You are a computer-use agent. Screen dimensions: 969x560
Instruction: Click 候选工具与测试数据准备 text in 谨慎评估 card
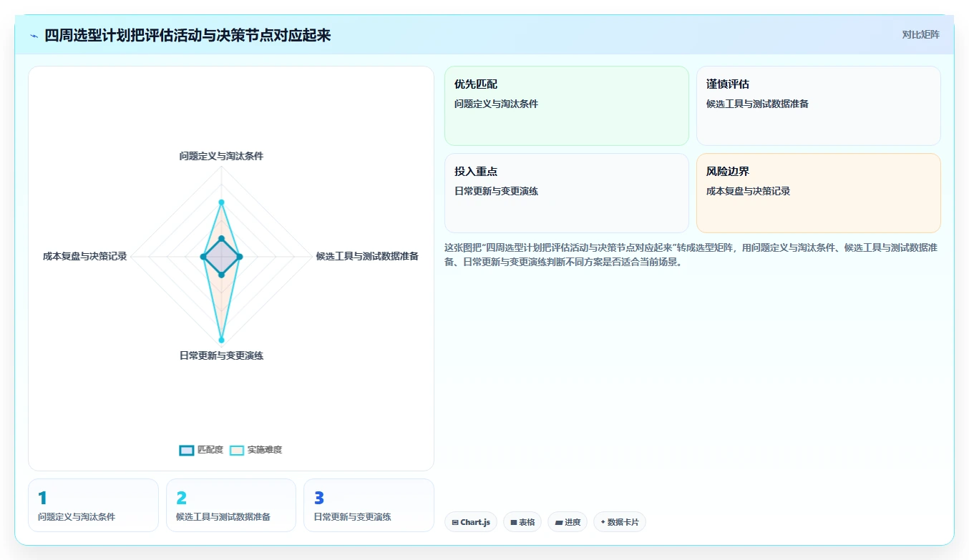[757, 104]
